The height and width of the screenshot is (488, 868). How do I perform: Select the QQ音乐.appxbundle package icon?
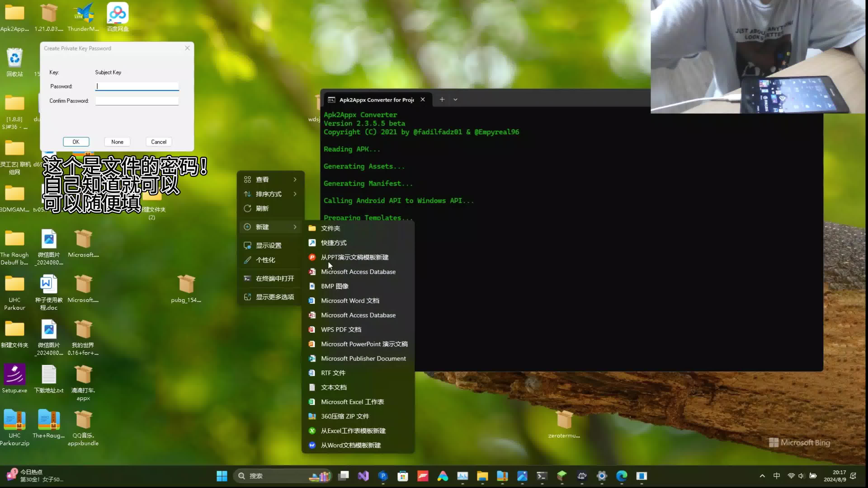(83, 428)
